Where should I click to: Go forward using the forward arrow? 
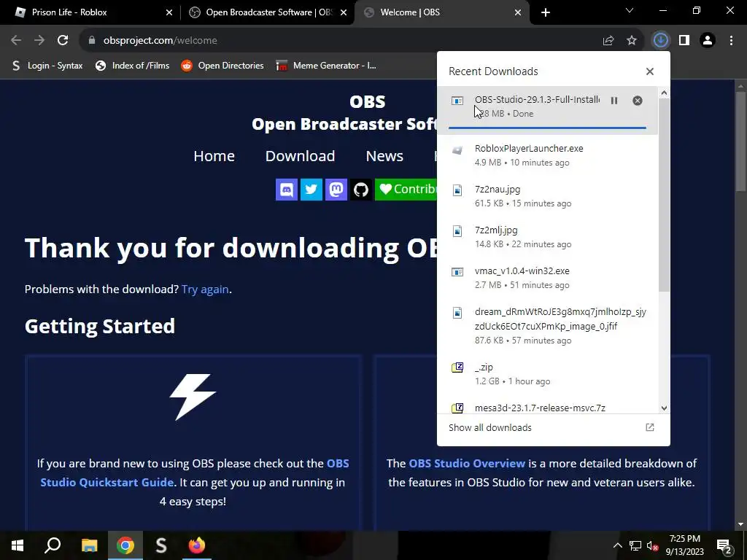39,41
